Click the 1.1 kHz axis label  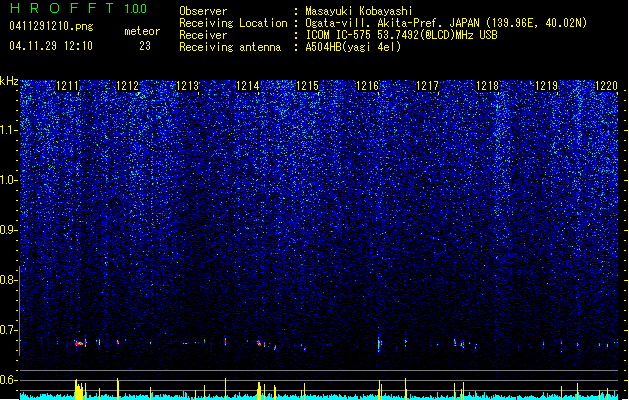pos(9,130)
